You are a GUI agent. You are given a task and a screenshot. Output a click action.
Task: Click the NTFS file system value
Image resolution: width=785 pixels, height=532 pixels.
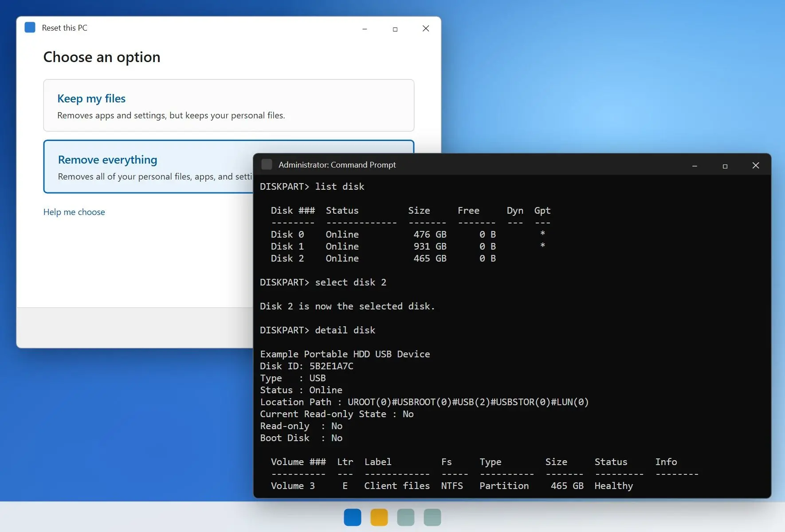coord(452,486)
